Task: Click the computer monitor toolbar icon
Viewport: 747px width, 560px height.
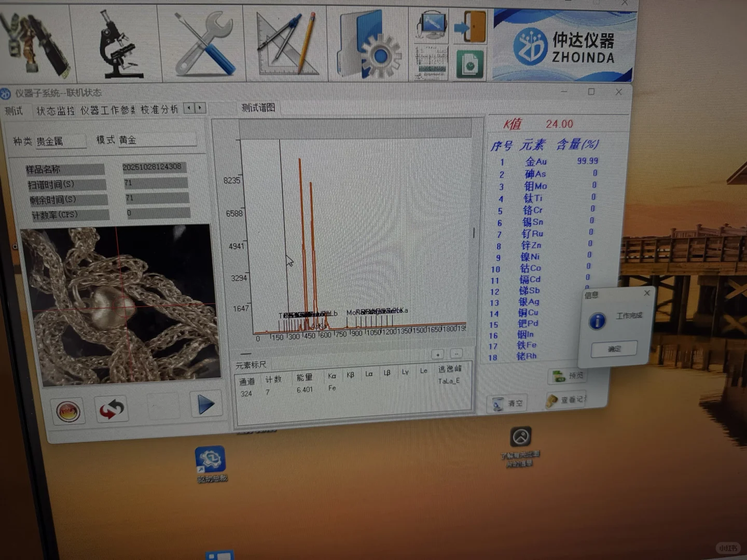Action: click(432, 25)
